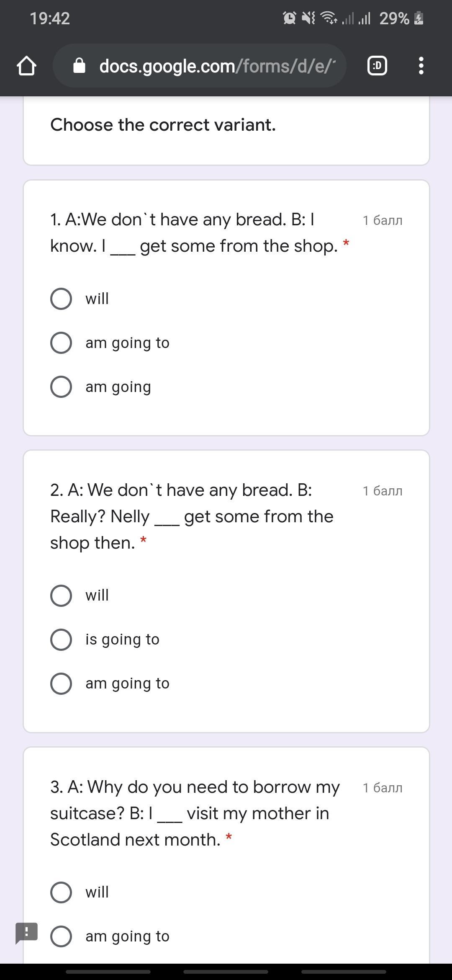Tap the Wi-Fi status icon

click(x=329, y=18)
